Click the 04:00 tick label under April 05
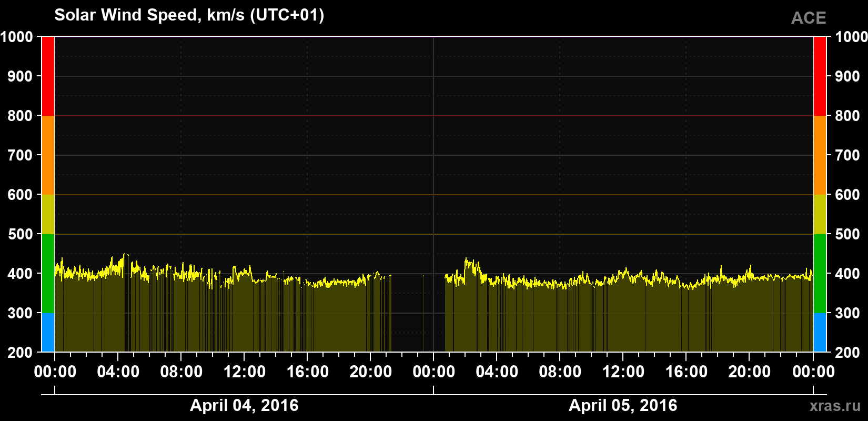This screenshot has height=421, width=868. (x=497, y=372)
